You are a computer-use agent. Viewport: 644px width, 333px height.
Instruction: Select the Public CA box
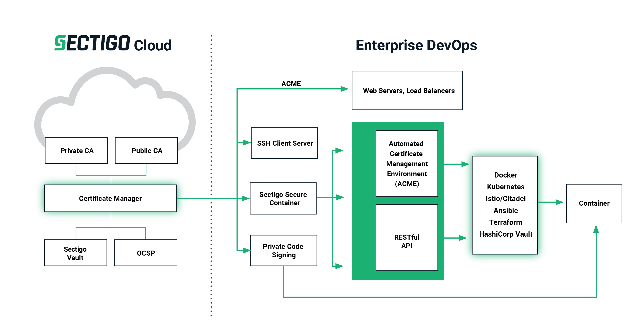pyautogui.click(x=146, y=150)
